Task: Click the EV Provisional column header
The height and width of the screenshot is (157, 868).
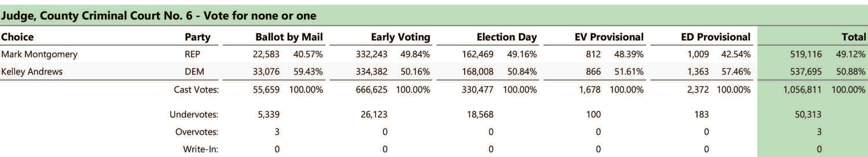Action: (609, 37)
